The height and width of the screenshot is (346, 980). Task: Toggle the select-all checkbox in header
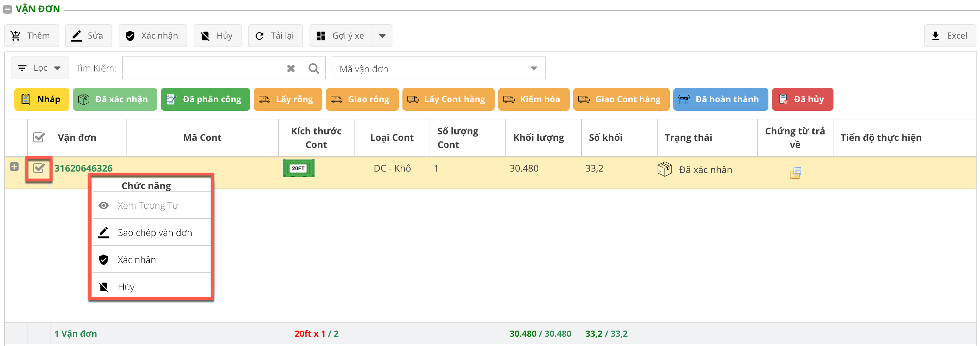(x=39, y=137)
